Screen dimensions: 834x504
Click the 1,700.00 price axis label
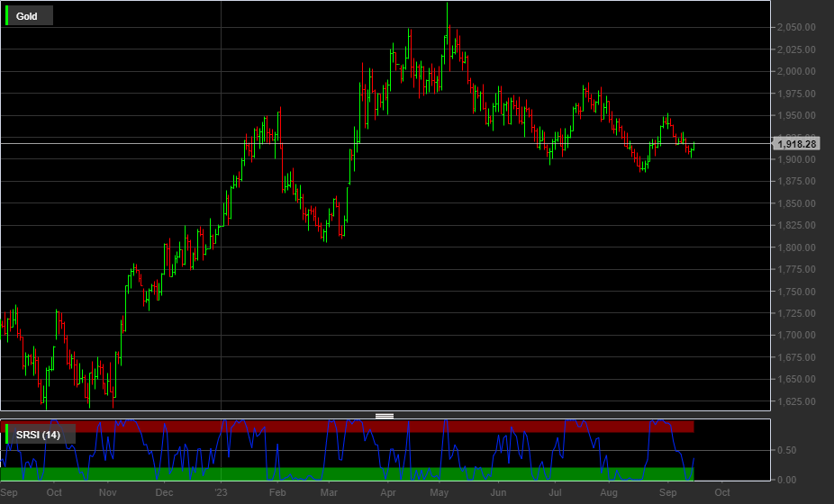click(x=796, y=335)
